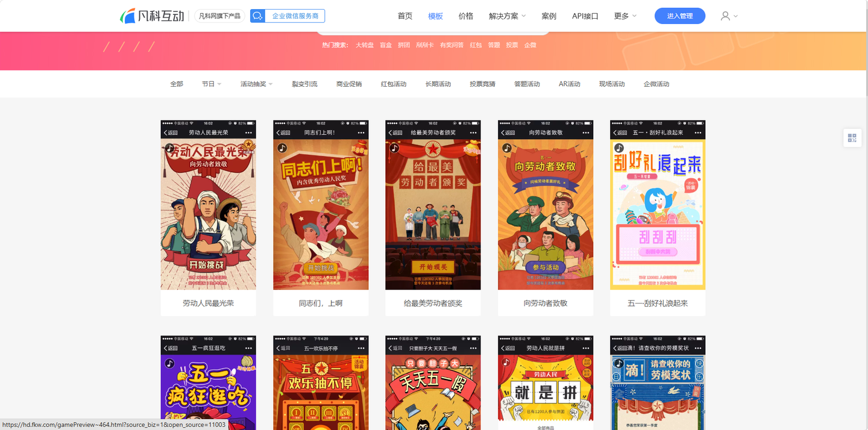Screen dimensions: 868x430
Task: Click hot search term 盲盒
Action: coord(386,45)
